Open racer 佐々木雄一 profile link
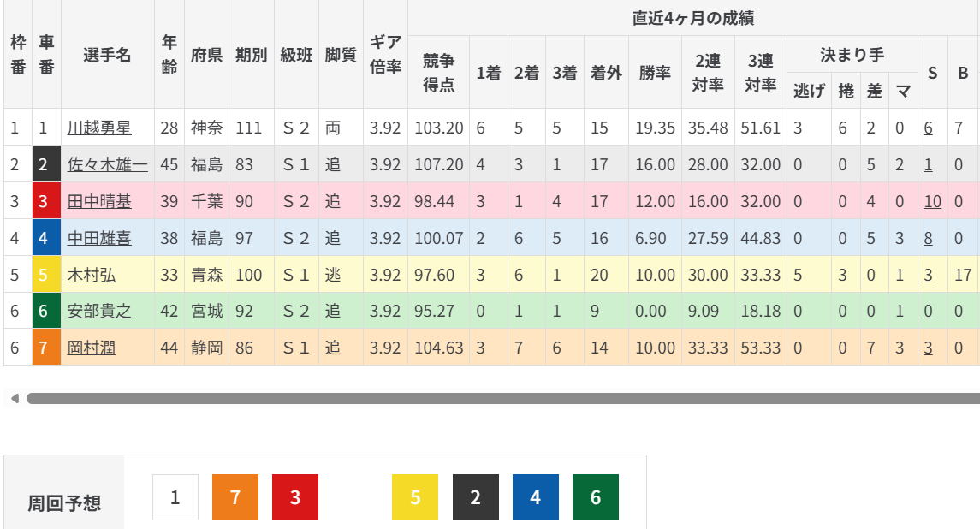The image size is (980, 529). 107,164
